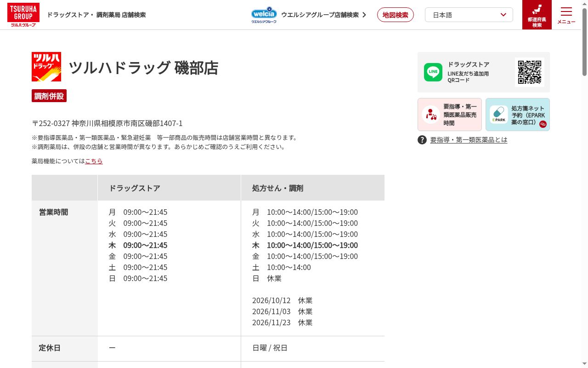
Task: Click the Tsuruha Group logo
Action: [x=23, y=15]
